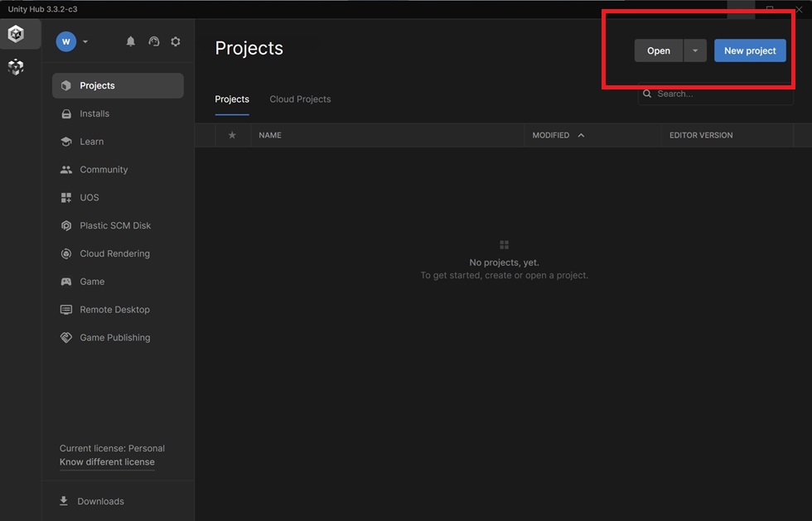Switch to the Projects tab
The image size is (812, 521).
click(x=232, y=99)
